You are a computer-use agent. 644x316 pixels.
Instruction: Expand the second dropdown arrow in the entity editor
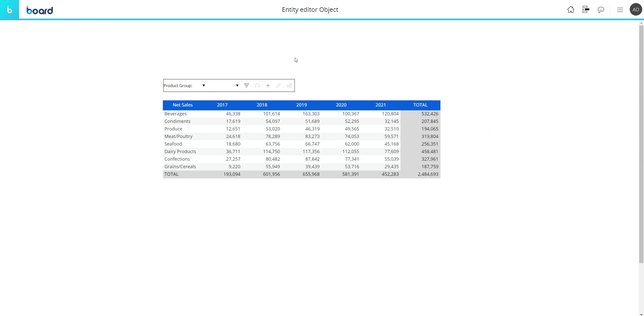[237, 86]
